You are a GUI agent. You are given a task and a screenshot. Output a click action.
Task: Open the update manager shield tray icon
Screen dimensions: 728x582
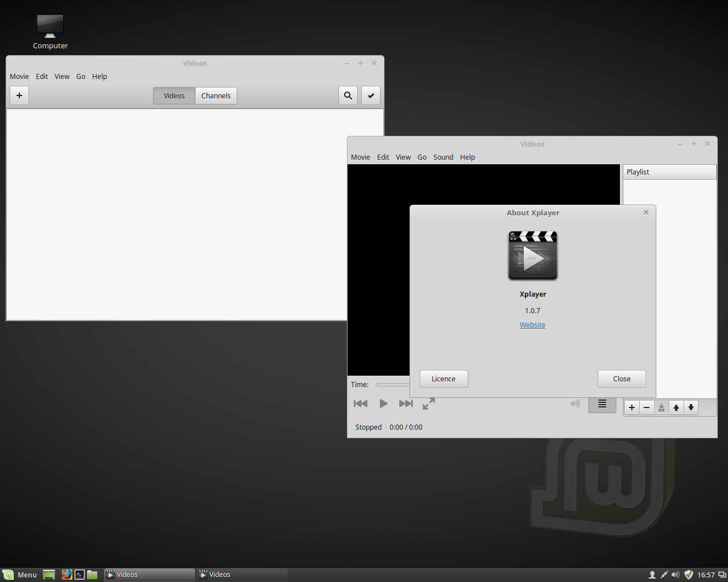tap(689, 575)
